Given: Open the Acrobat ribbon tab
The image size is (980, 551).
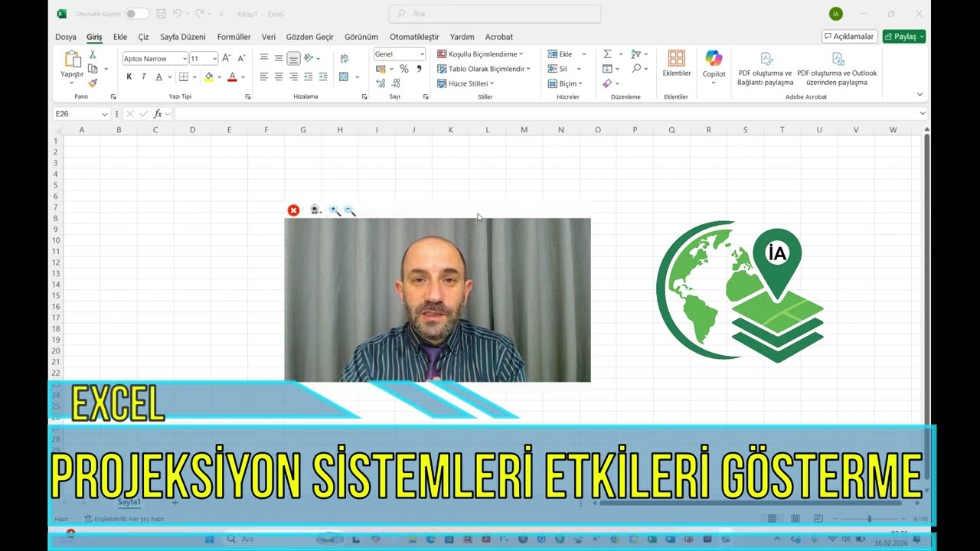Looking at the screenshot, I should coord(499,37).
